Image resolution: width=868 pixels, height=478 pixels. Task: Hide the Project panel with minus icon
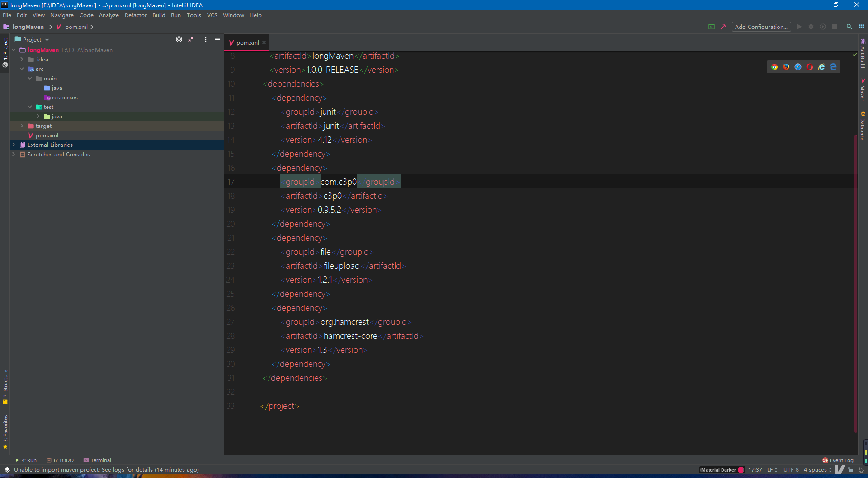217,40
